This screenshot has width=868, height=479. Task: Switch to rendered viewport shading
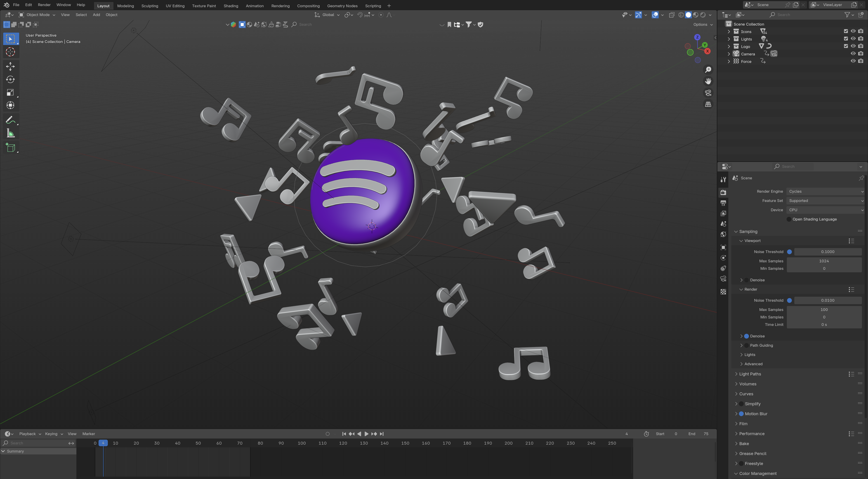click(703, 15)
